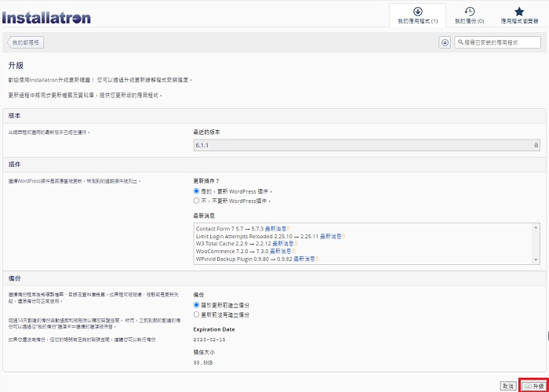Switch to 我的備份 (0) tab
Viewport: 549px width, 392px height.
[469, 16]
